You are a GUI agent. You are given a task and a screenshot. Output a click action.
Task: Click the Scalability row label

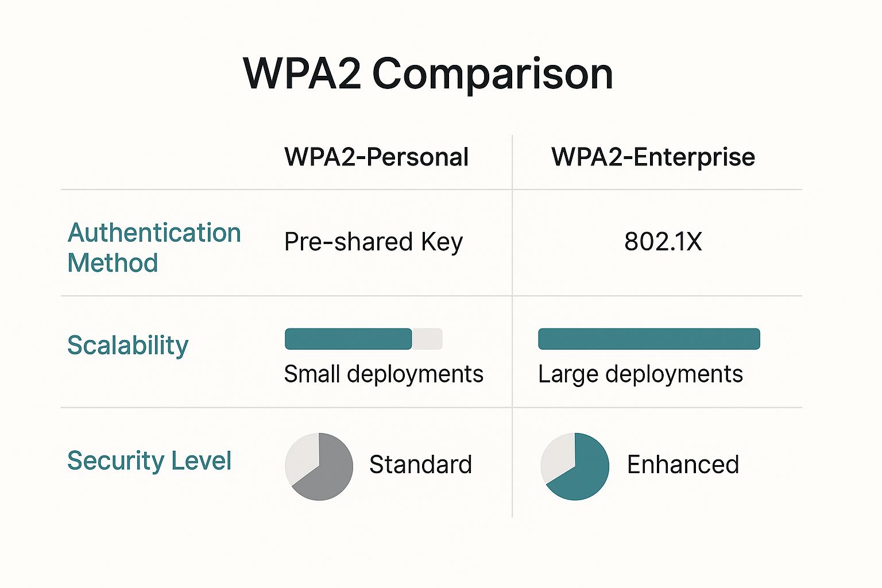point(127,345)
